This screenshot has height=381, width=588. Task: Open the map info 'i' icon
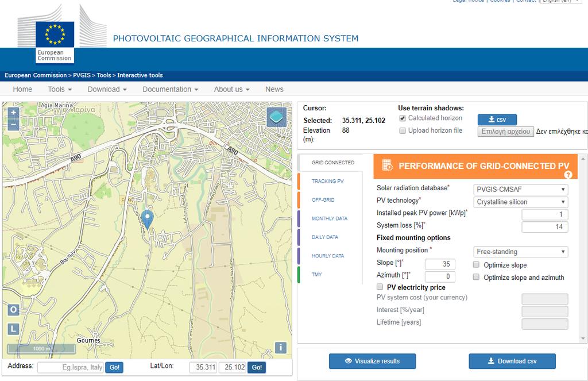coord(280,348)
